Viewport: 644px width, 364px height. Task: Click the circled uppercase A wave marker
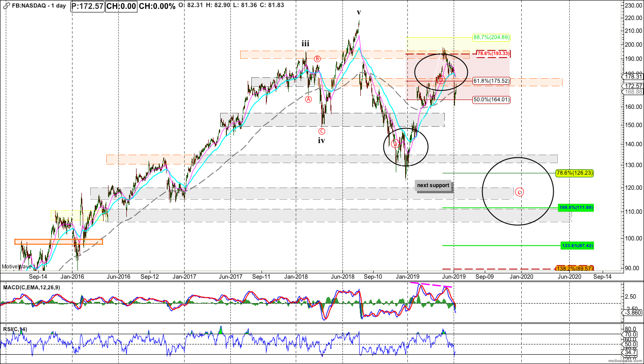[308, 100]
